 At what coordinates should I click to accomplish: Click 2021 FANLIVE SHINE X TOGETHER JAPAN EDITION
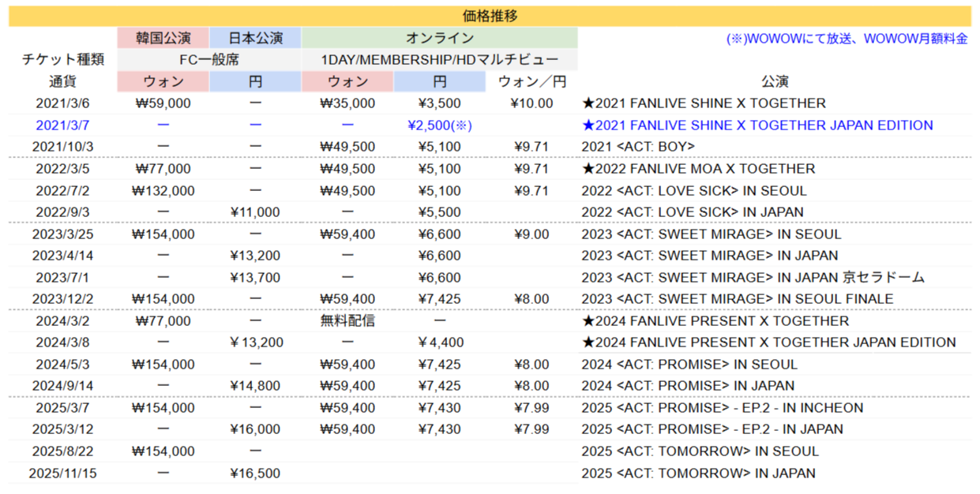click(757, 125)
